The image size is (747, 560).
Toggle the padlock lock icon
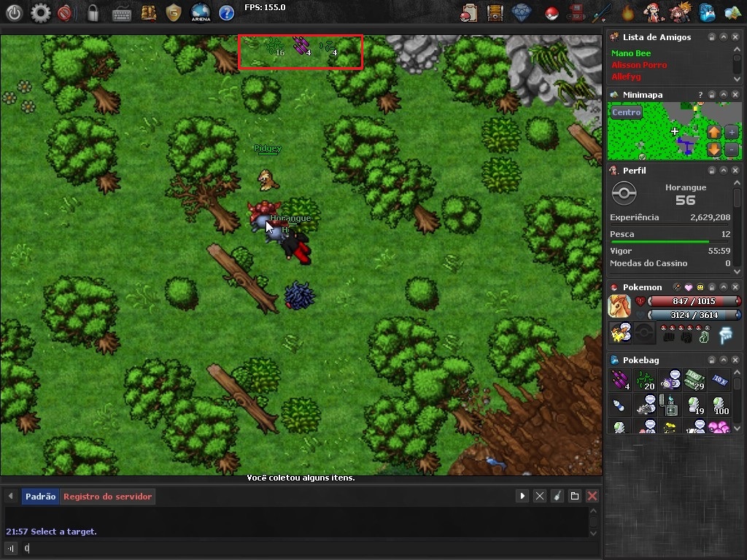[93, 12]
